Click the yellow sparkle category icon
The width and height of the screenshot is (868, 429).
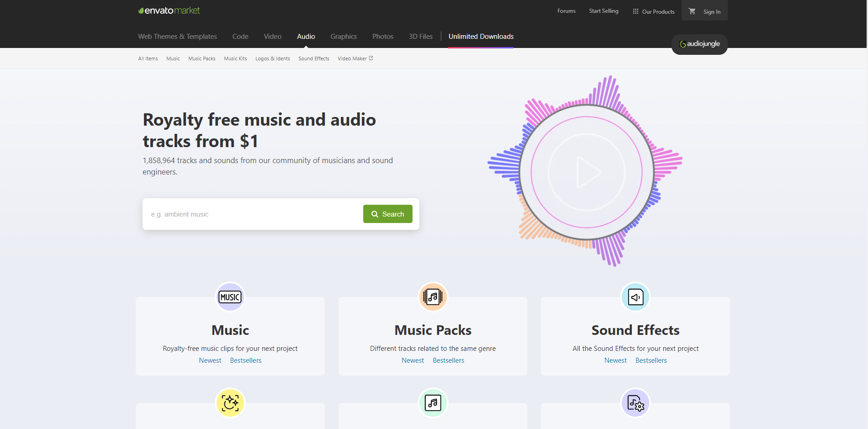(230, 403)
